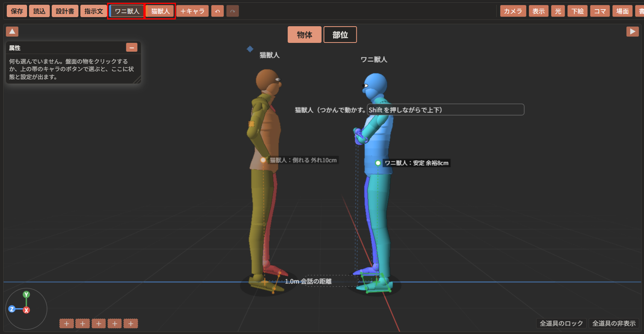Switch to 物体 mode
644x334 pixels.
(x=305, y=35)
